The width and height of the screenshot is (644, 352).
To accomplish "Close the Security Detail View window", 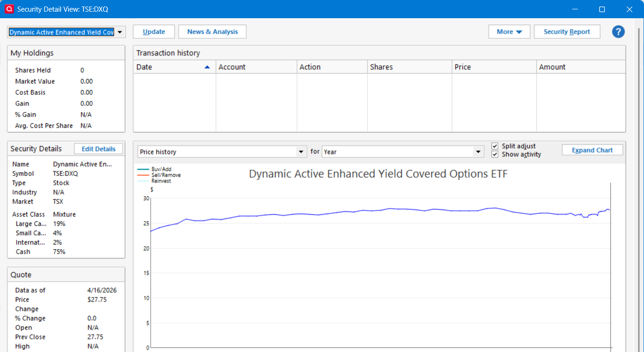I will pos(629,9).
